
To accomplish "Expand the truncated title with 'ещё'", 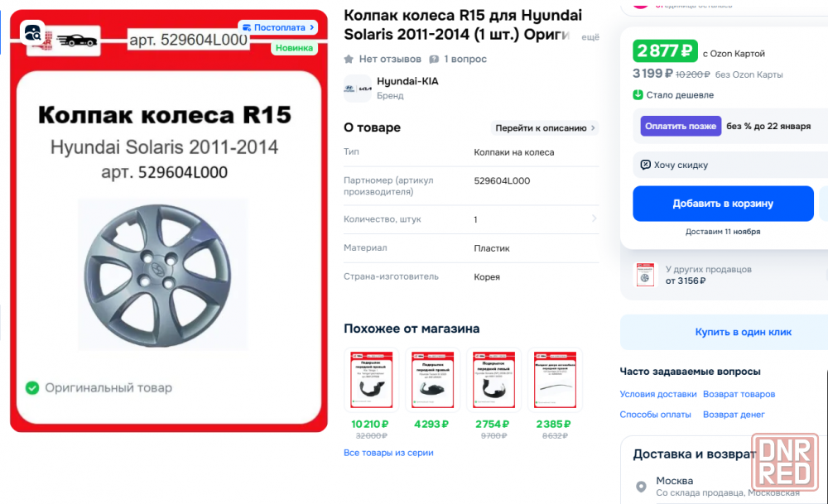I will pos(590,37).
